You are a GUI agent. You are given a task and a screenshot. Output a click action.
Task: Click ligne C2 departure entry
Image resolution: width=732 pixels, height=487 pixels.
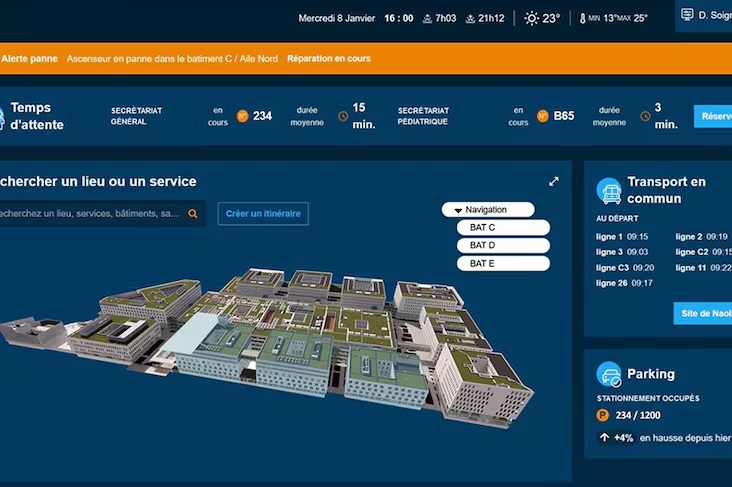[x=704, y=252]
